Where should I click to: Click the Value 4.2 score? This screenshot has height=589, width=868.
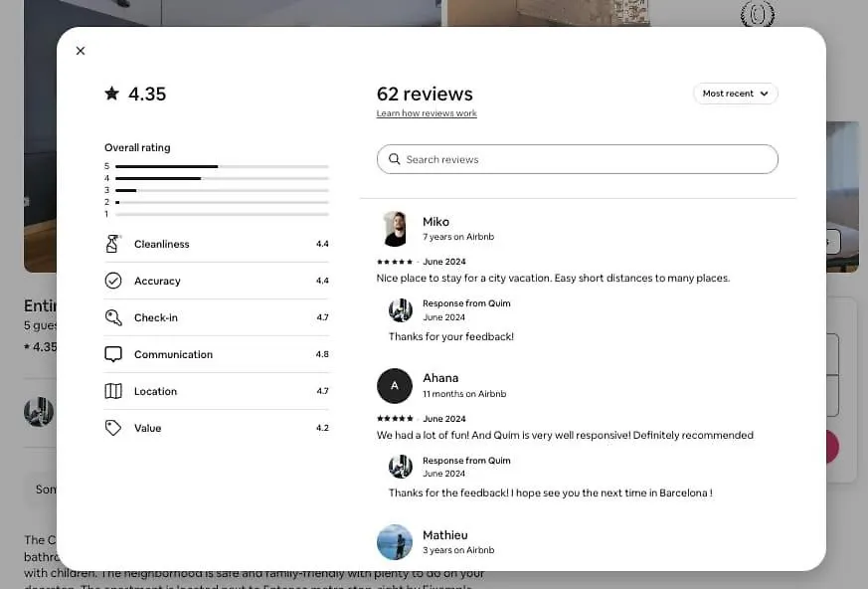[x=322, y=428]
